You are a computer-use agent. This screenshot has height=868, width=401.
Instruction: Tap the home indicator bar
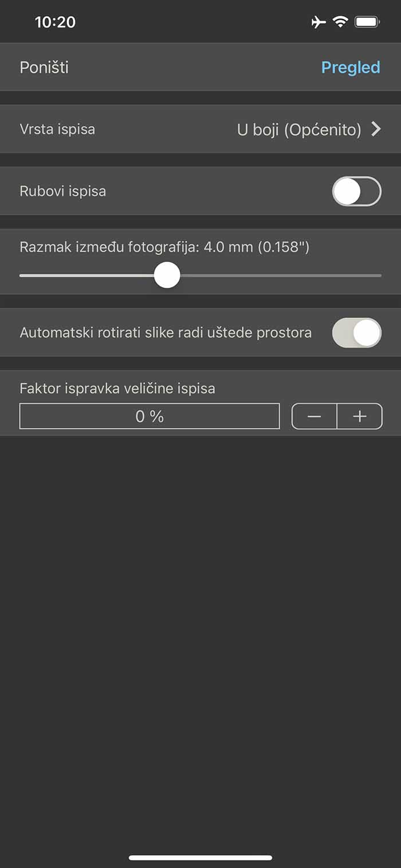200,858
